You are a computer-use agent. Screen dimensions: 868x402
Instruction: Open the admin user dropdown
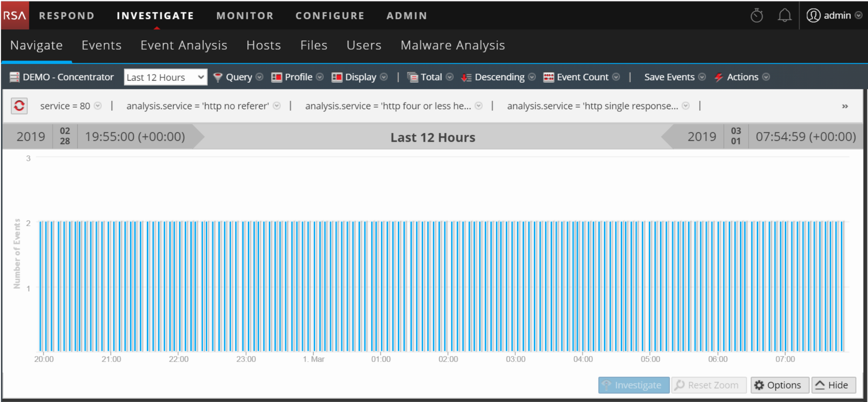pos(834,15)
